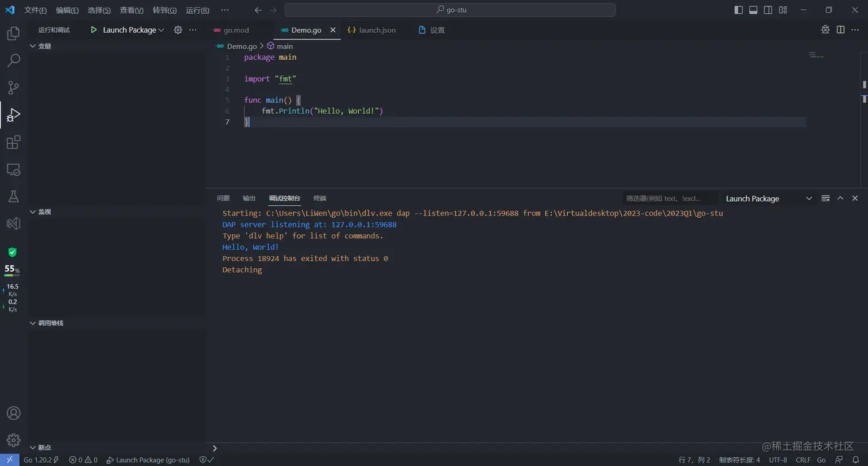Toggle the primary side bar layout button
The width and height of the screenshot is (868, 466).
(738, 10)
